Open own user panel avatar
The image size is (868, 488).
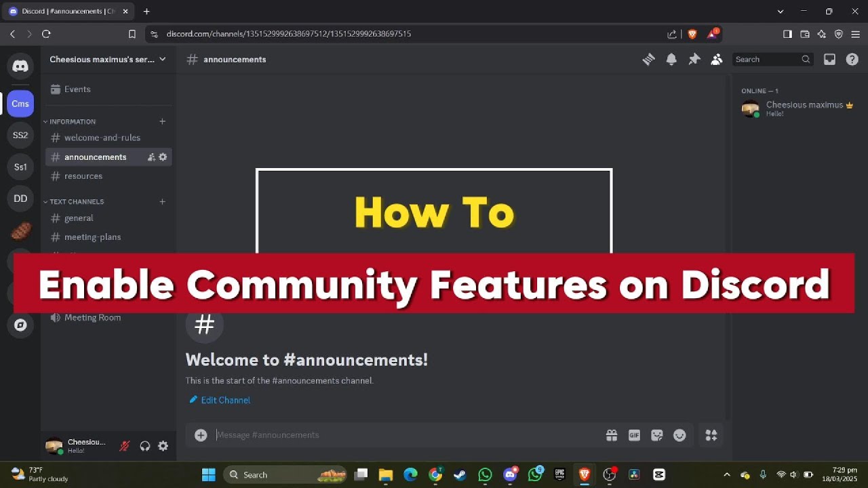coord(54,446)
